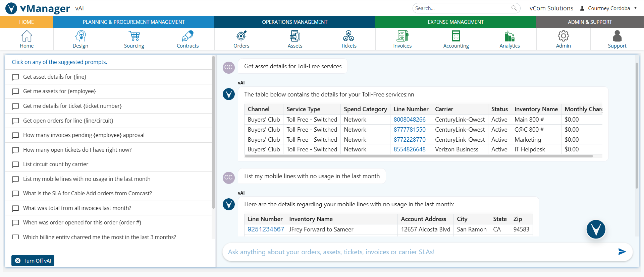Image resolution: width=644 pixels, height=277 pixels.
Task: Click the floating vAI assistant button
Action: 596,229
